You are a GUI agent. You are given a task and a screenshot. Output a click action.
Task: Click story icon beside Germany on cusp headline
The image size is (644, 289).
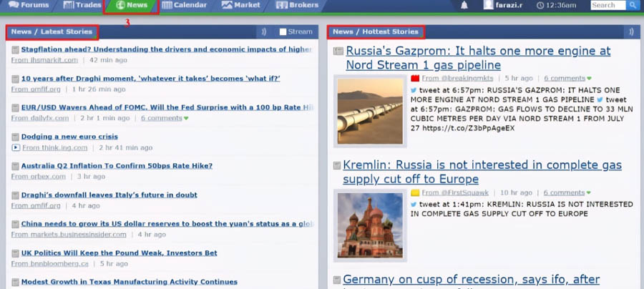click(x=337, y=280)
